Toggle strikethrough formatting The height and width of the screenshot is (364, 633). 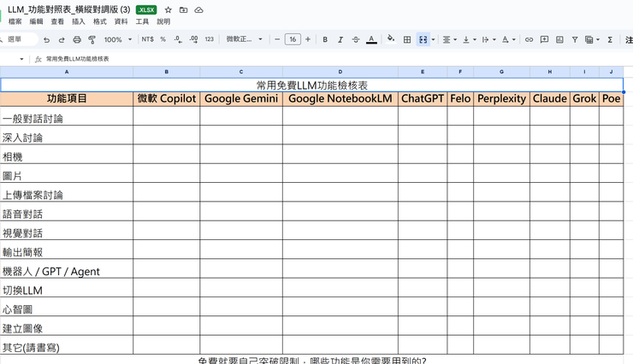point(356,39)
